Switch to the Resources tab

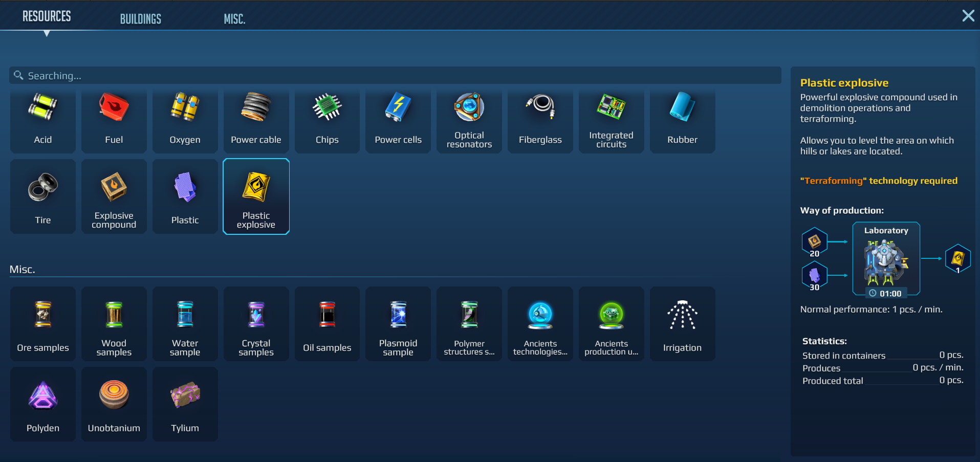click(x=47, y=16)
